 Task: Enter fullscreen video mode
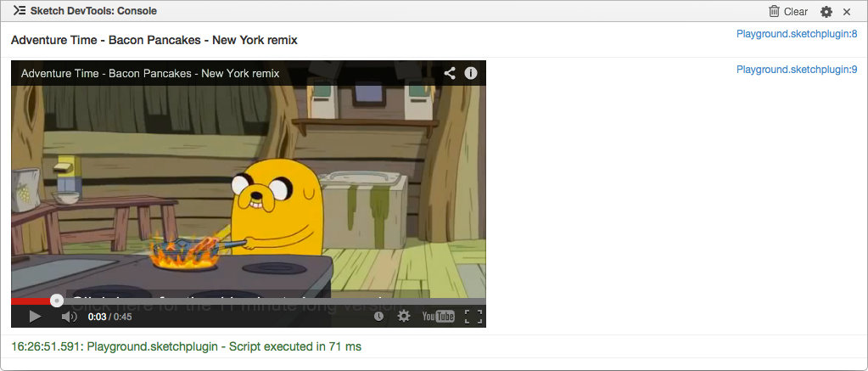(473, 316)
